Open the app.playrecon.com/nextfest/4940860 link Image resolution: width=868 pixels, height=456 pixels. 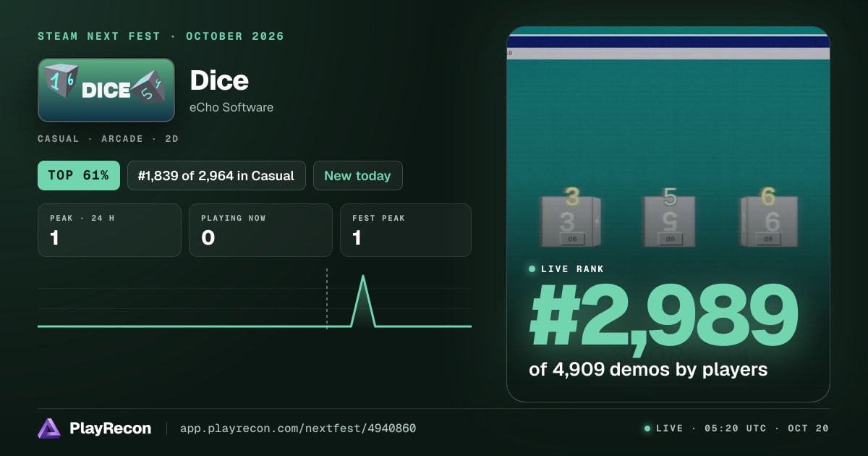coord(298,428)
